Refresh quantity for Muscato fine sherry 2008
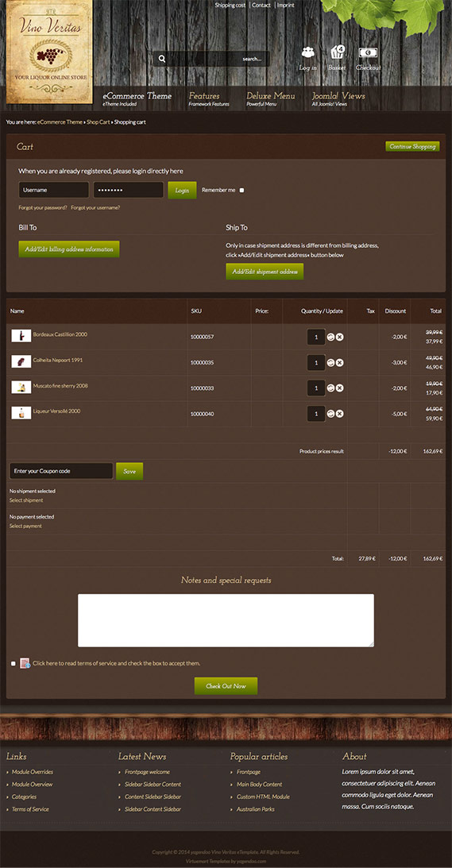 [330, 388]
